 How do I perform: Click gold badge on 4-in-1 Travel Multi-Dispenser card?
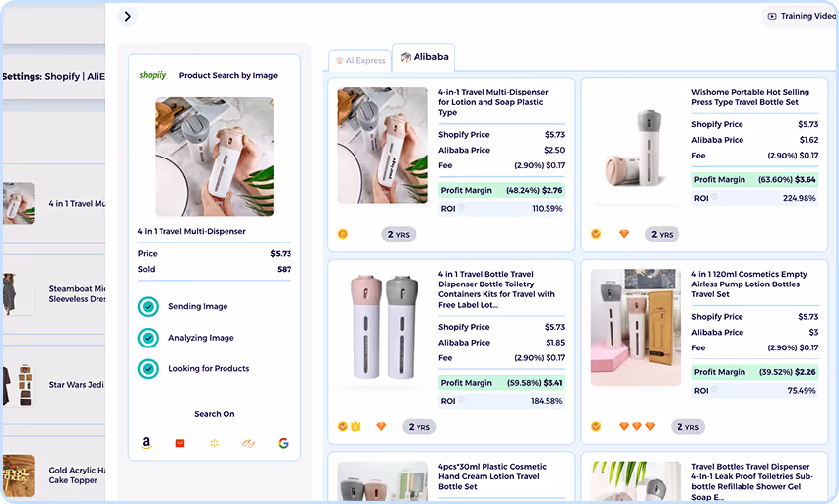(343, 234)
